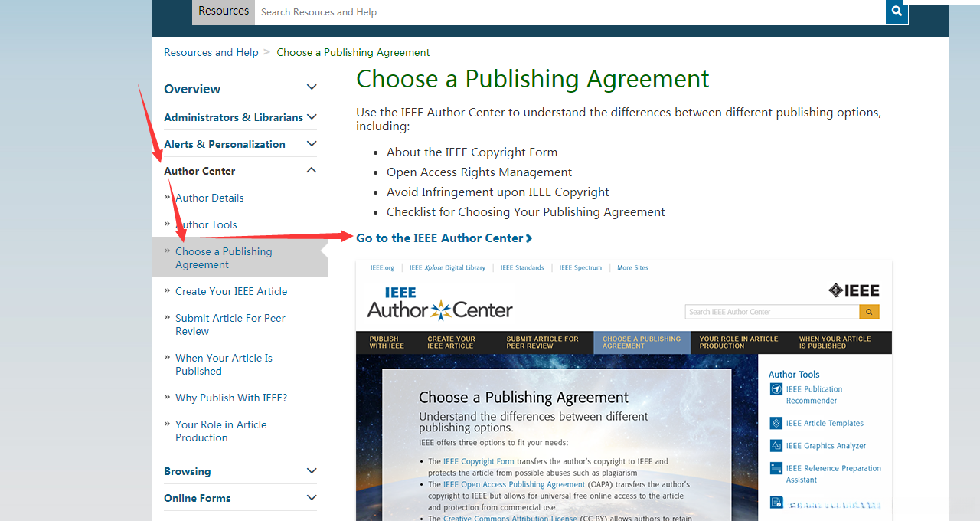Viewport: 980px width, 521px height.
Task: Click About the IEEE Copyright Form bullet
Action: tap(472, 152)
